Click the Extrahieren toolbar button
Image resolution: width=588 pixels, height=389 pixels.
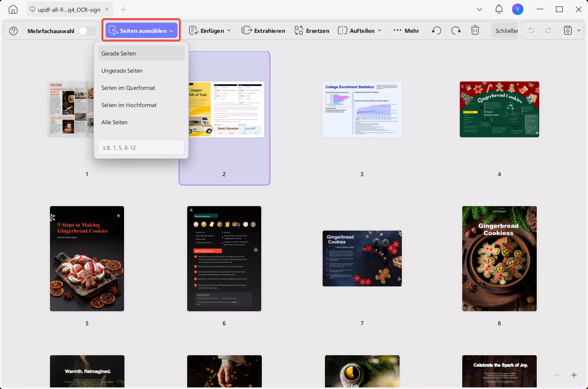(263, 31)
